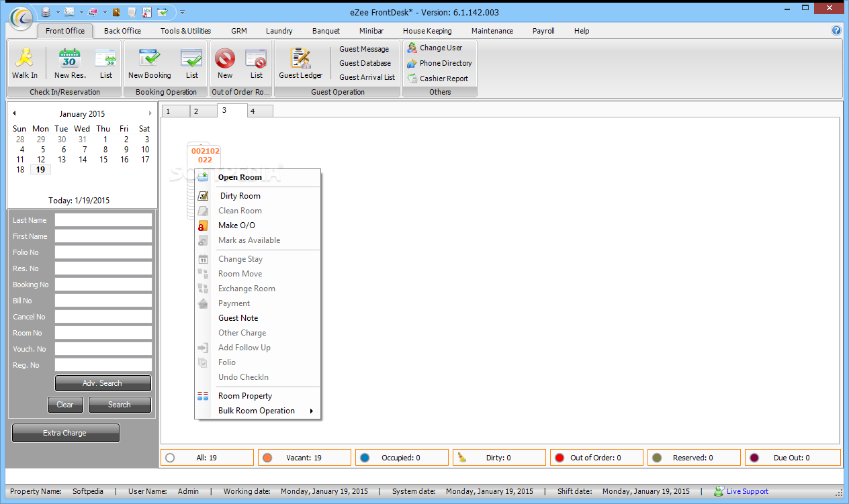Viewport: 849px width, 504px height.
Task: Open the Guest Ledger
Action: point(301,64)
